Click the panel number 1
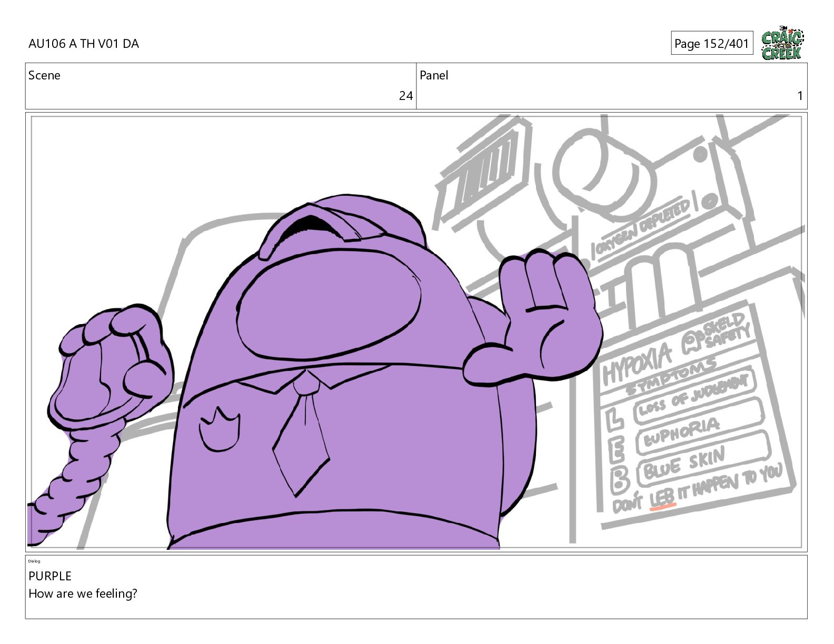This screenshot has height=644, width=834. (800, 96)
